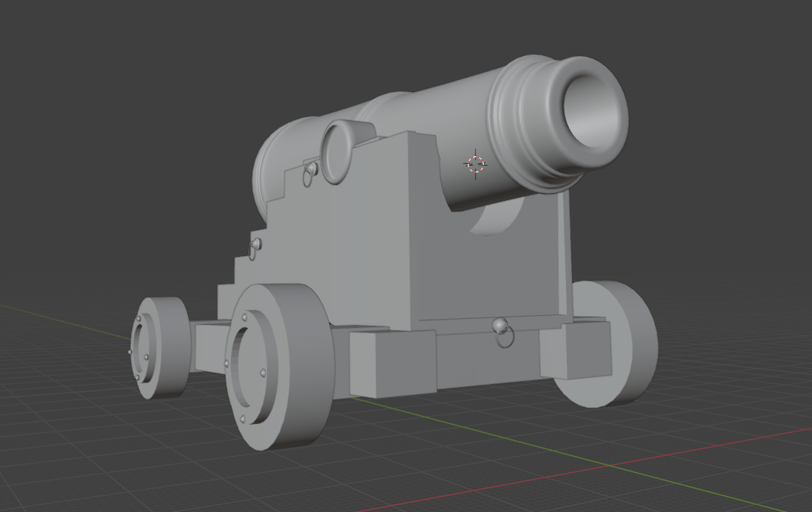Viewport: 812px width, 512px height.
Task: Click the axle block beside the plain wheel
Action: (x=577, y=350)
